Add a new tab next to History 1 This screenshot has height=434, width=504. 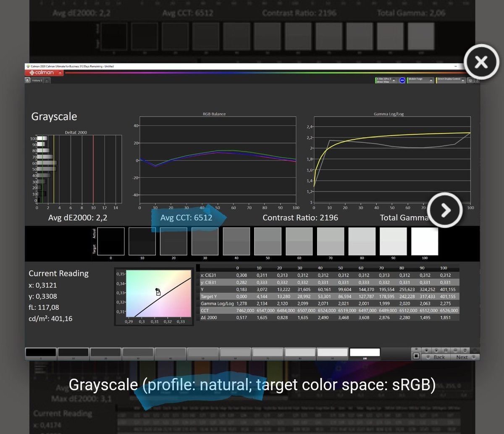click(x=47, y=80)
